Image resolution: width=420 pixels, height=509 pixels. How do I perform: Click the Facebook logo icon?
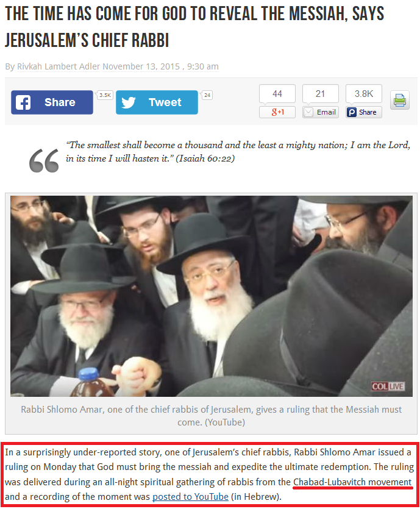tap(23, 102)
